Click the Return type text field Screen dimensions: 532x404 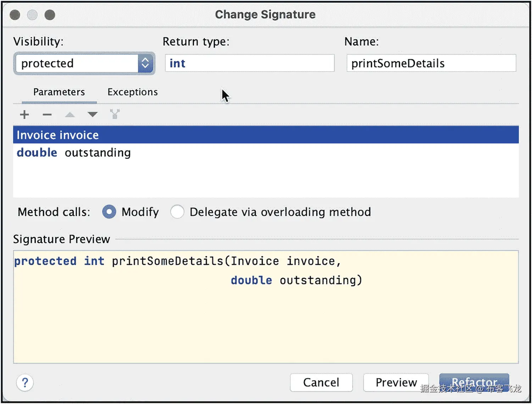[250, 64]
